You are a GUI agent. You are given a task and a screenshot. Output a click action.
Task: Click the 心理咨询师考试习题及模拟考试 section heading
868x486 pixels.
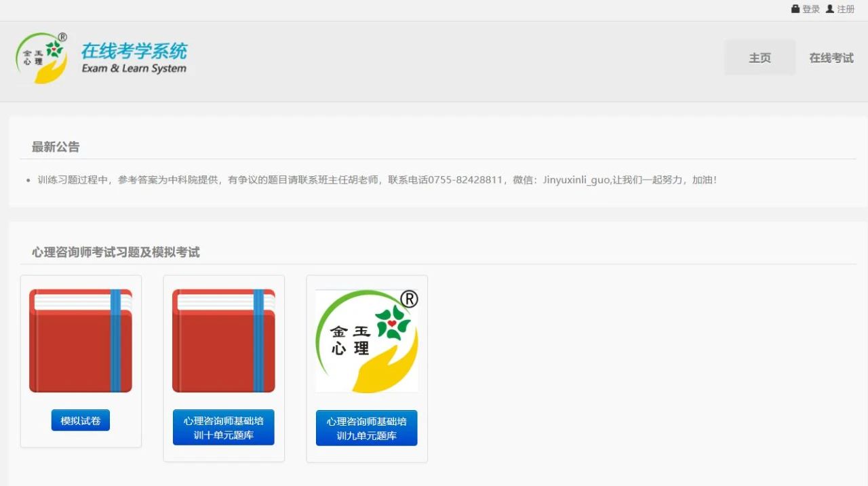click(116, 252)
